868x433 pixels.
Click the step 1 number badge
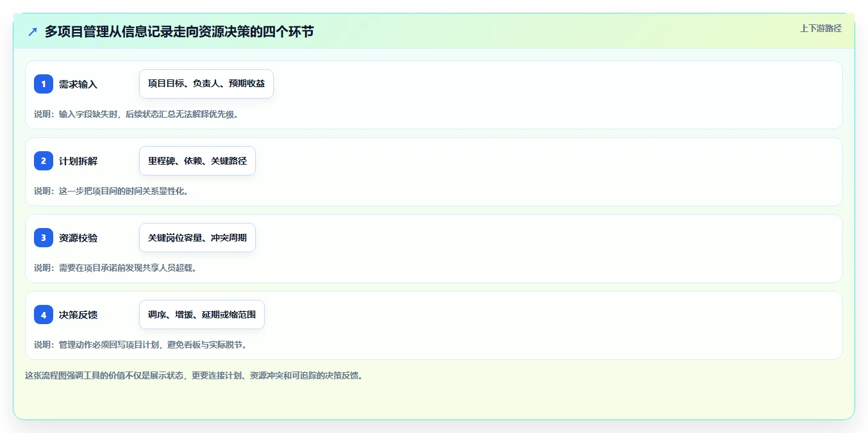[44, 84]
